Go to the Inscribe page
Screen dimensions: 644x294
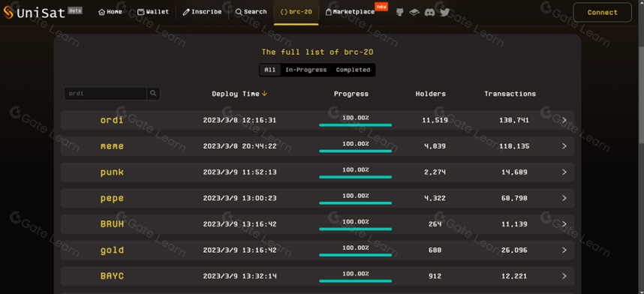coord(202,12)
